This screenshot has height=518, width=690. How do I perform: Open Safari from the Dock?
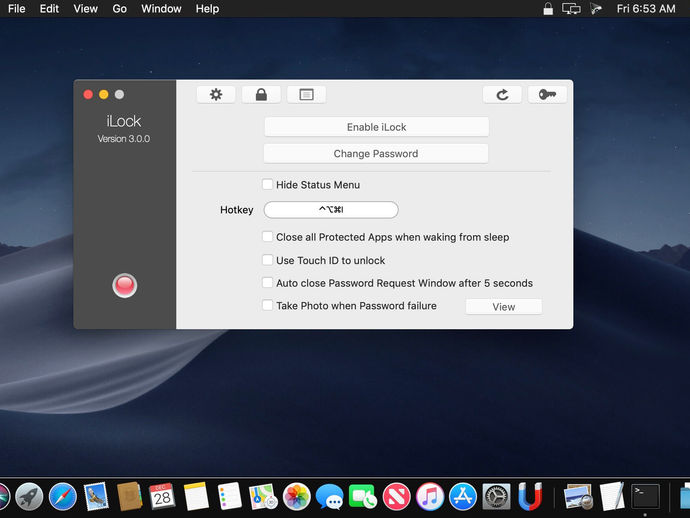[62, 497]
